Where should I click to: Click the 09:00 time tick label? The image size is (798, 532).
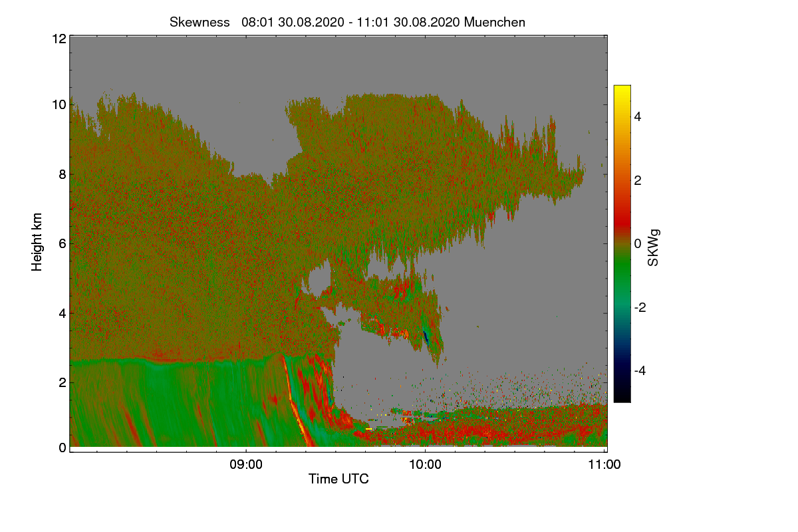[x=245, y=465]
